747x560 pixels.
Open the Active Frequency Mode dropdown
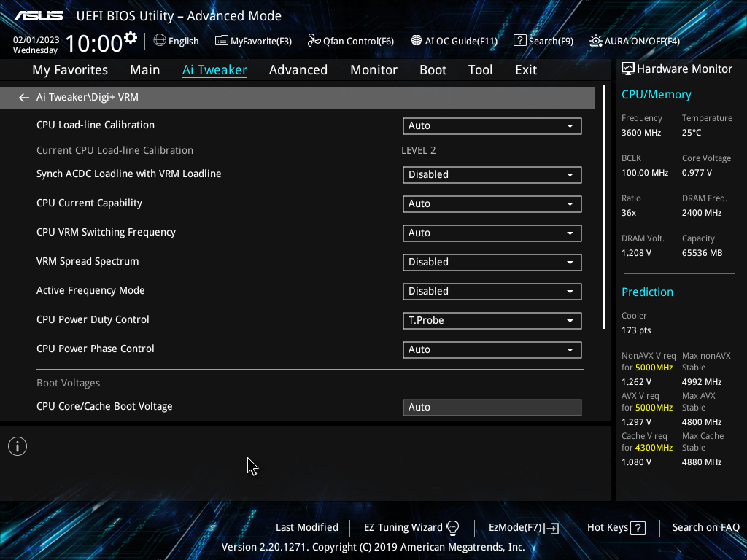tap(492, 292)
